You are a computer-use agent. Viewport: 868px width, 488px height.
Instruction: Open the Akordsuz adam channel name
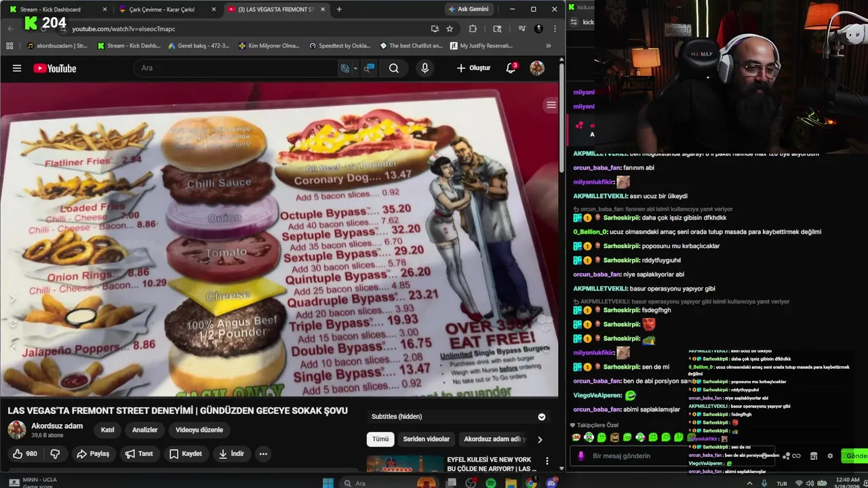[x=57, y=426]
